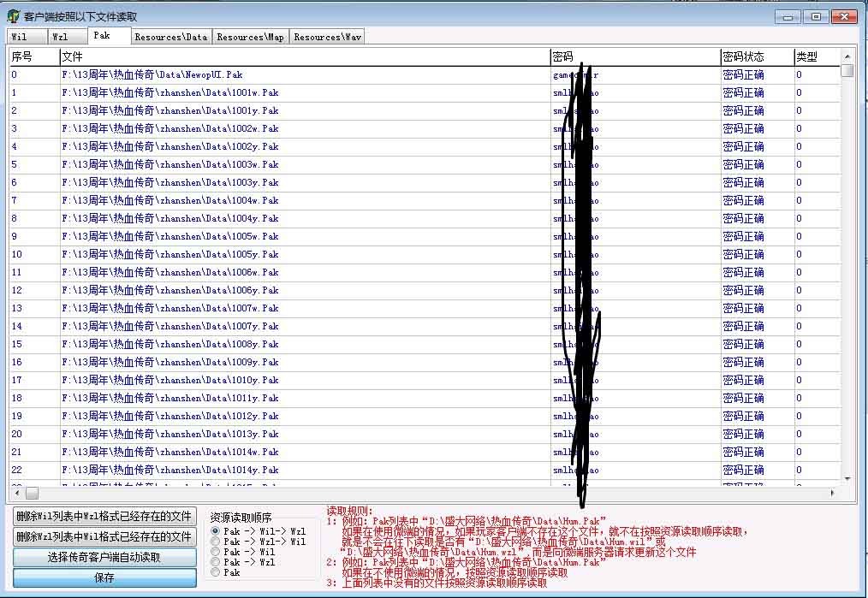The image size is (868, 598).
Task: Sort by the 文件 column header
Action: pyautogui.click(x=305, y=56)
